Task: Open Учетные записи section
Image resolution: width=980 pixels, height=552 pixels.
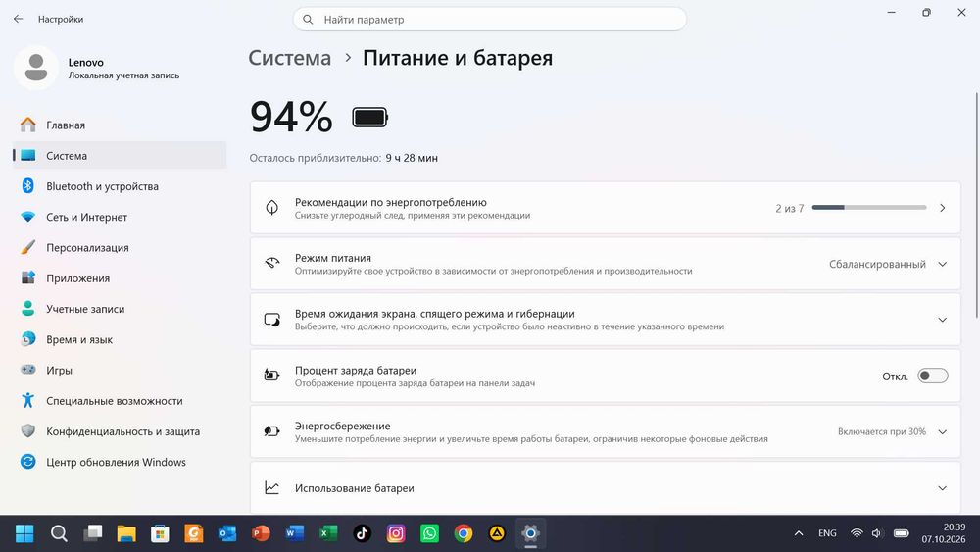Action: click(x=120, y=309)
